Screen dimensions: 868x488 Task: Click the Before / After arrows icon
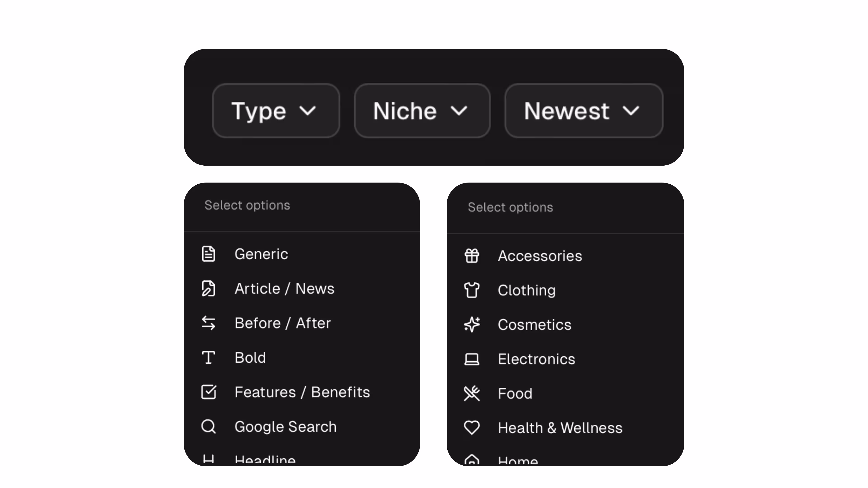tap(208, 323)
